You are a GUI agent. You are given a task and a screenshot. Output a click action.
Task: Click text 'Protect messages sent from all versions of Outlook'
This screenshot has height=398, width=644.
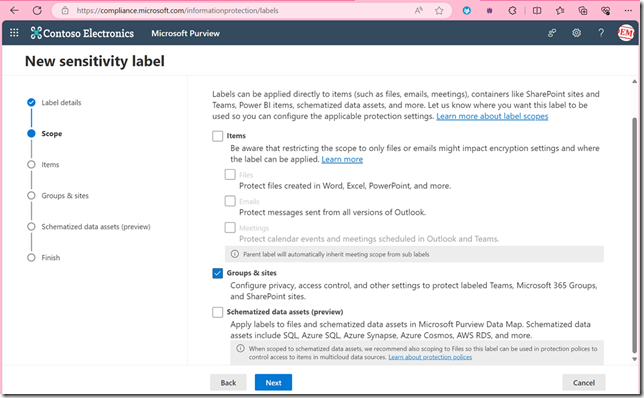(332, 212)
